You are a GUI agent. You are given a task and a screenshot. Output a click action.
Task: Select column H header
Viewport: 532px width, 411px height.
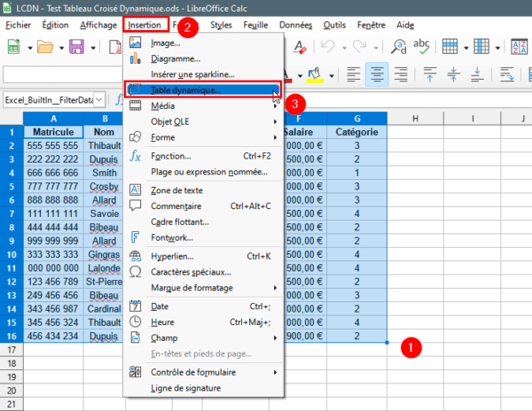point(415,119)
